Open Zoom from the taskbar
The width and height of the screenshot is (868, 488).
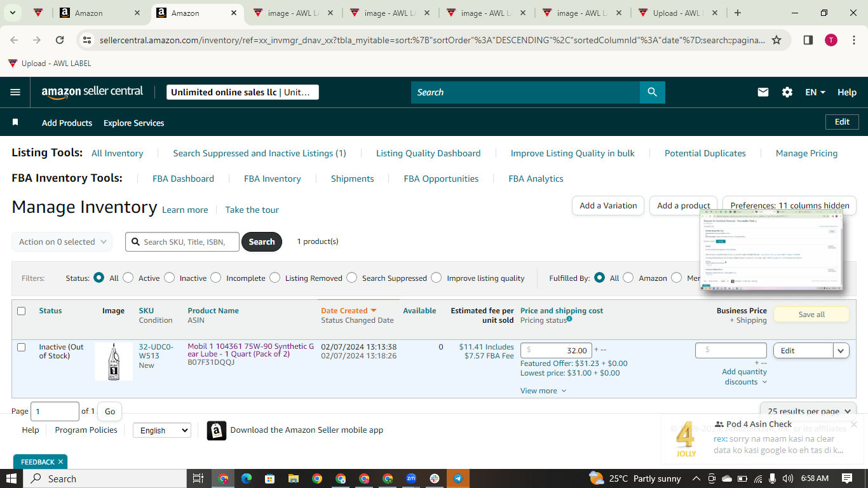point(411,478)
